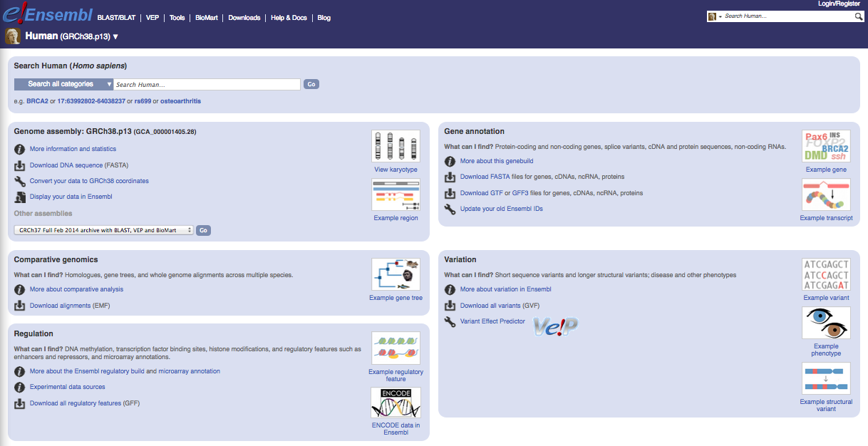Click wrench icon beside Convert your data
This screenshot has height=446, width=868.
coord(20,181)
